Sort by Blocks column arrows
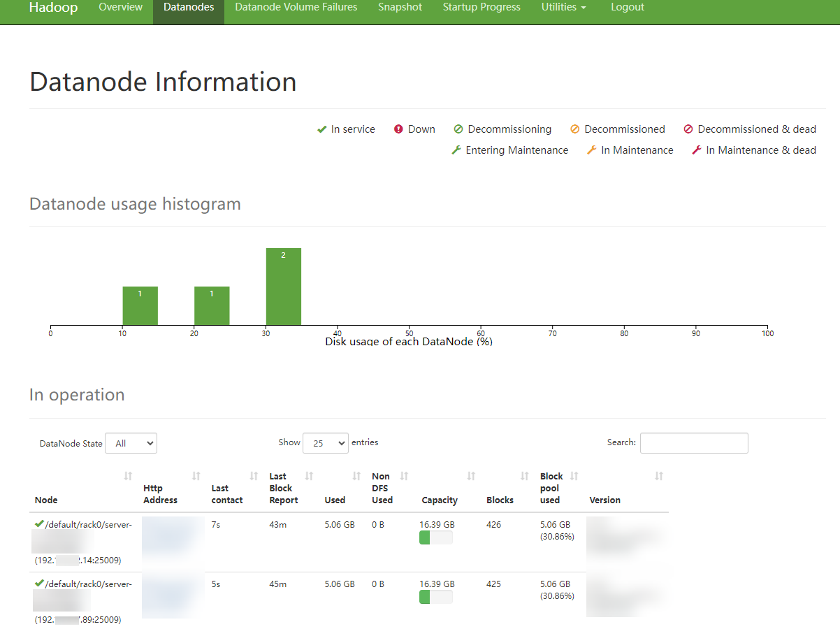Screen dimensions: 840x629 (525, 476)
